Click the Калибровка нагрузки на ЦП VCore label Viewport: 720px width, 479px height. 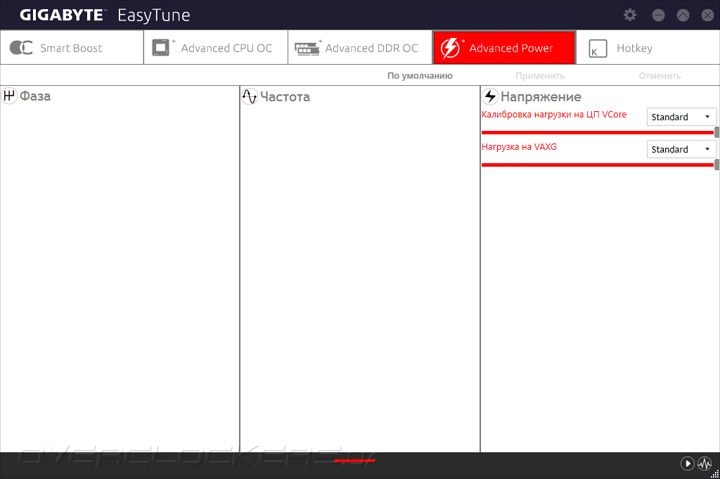point(554,115)
